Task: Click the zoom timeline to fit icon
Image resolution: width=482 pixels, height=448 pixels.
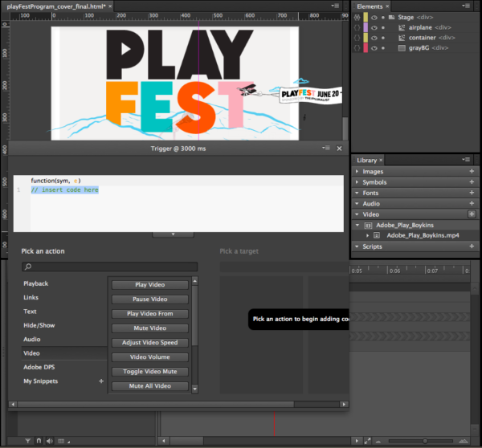Action: click(367, 441)
